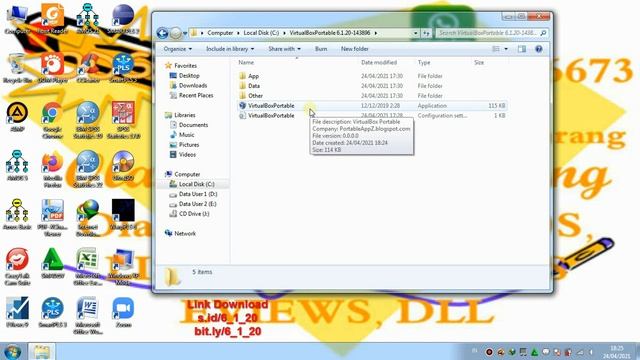This screenshot has width=640, height=360.
Task: Click Computer in the address breadcrumb
Action: [220, 33]
